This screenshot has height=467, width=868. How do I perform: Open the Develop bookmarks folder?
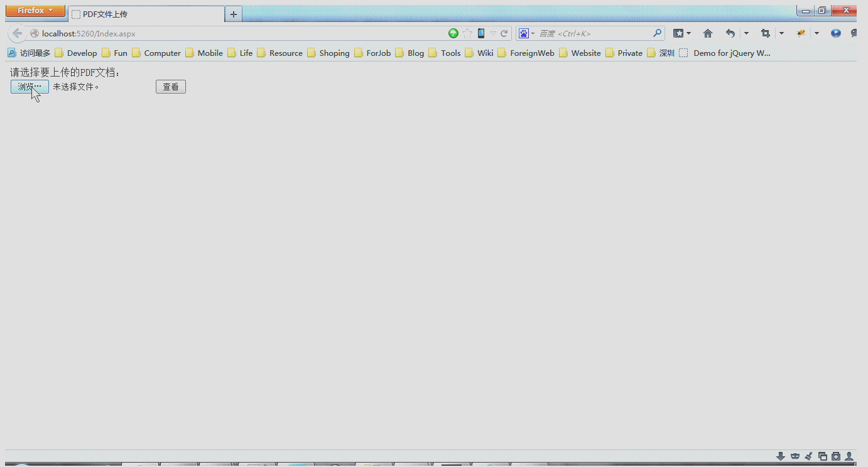click(x=76, y=53)
